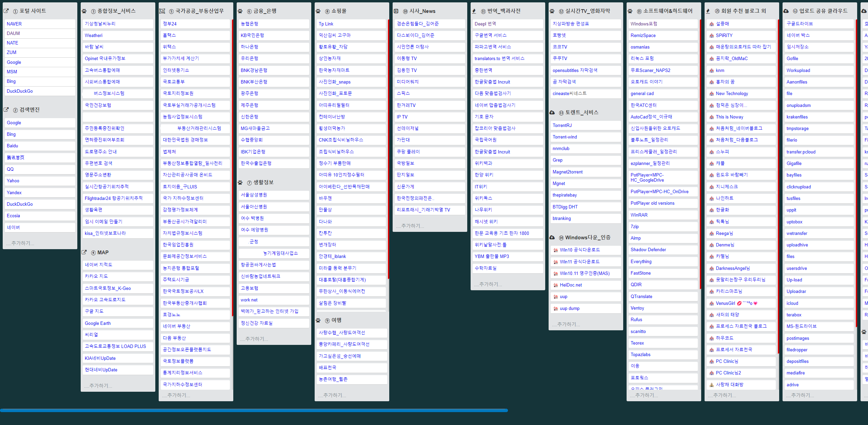
Task: Click the paw icon beside 종합정보_서비스
Action: 84,11
